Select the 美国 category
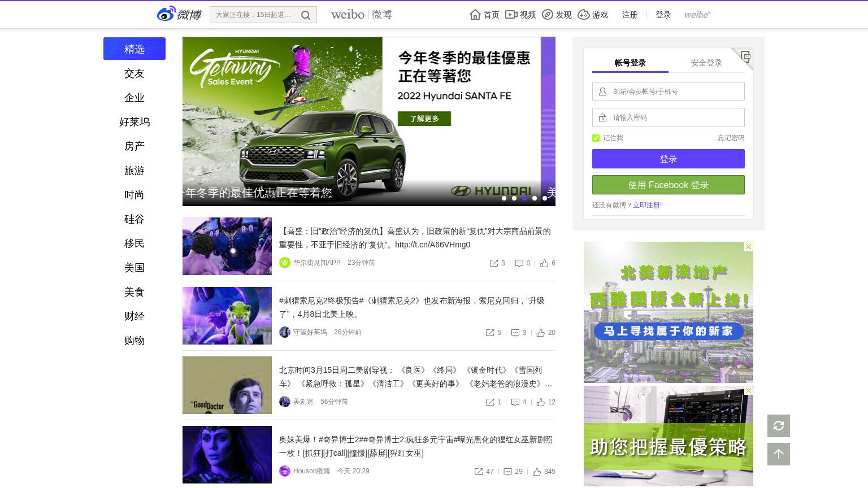The image size is (868, 488). [134, 268]
